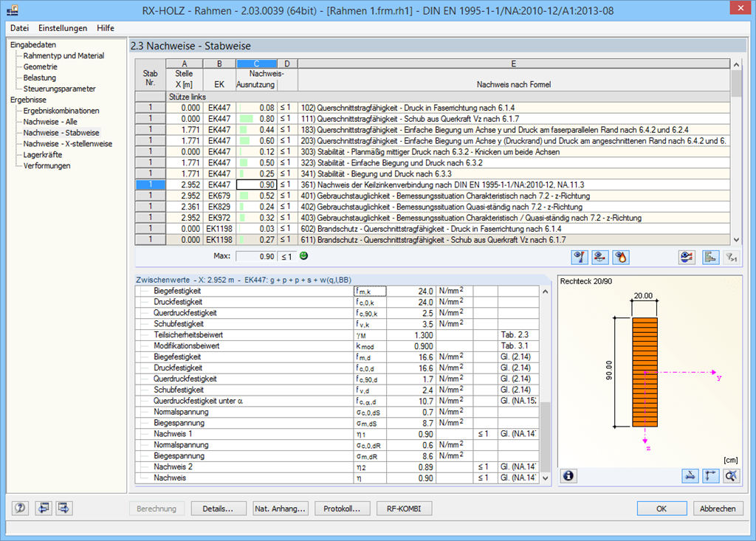Viewport: 756px width, 541px height.
Task: Select the Ergebnisse tree node
Action: coord(29,100)
